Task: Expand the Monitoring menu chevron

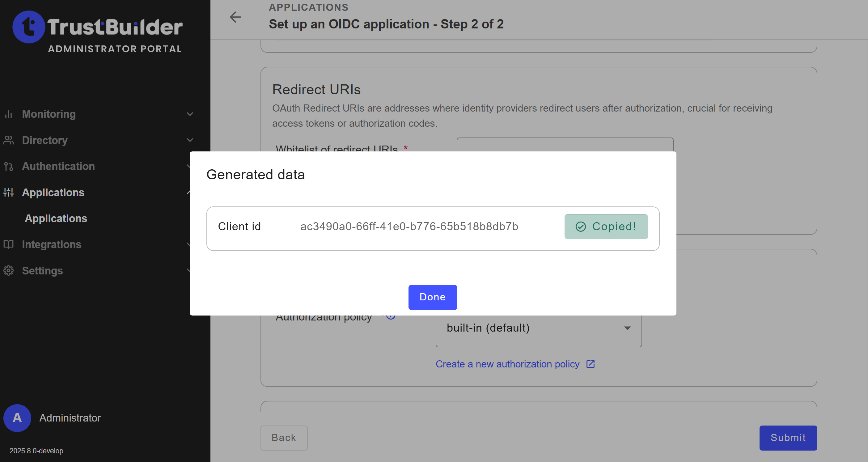Action: [x=190, y=114]
